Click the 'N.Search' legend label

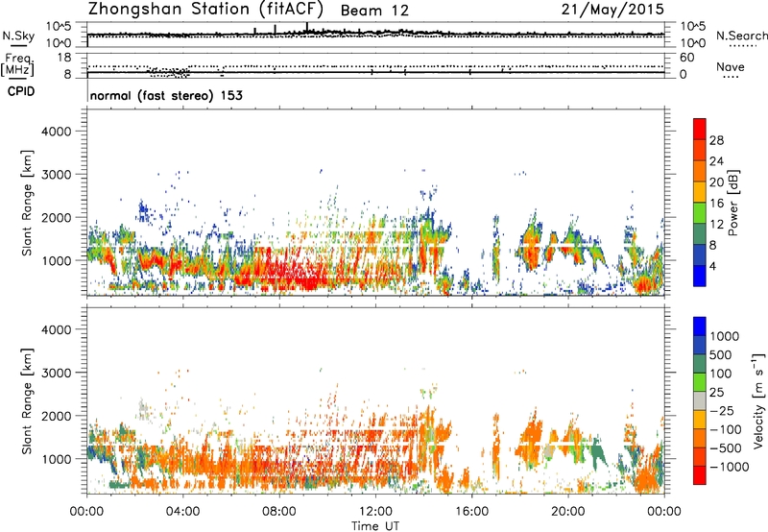pyautogui.click(x=742, y=36)
